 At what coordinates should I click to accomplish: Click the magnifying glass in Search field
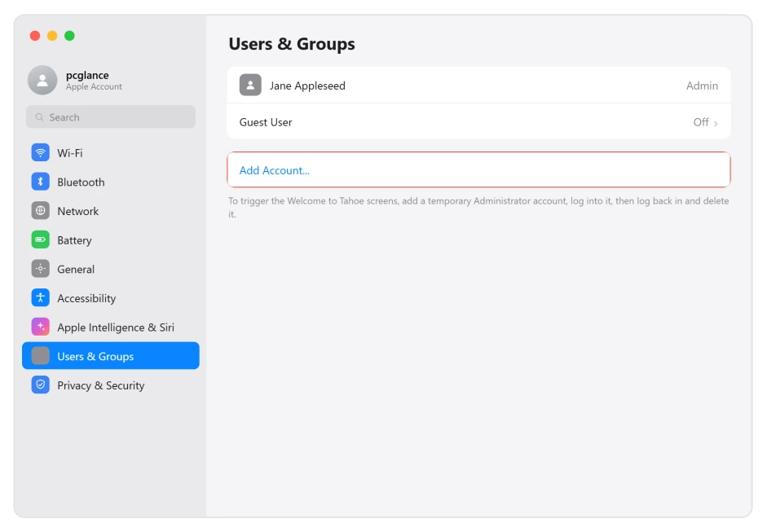tap(40, 117)
